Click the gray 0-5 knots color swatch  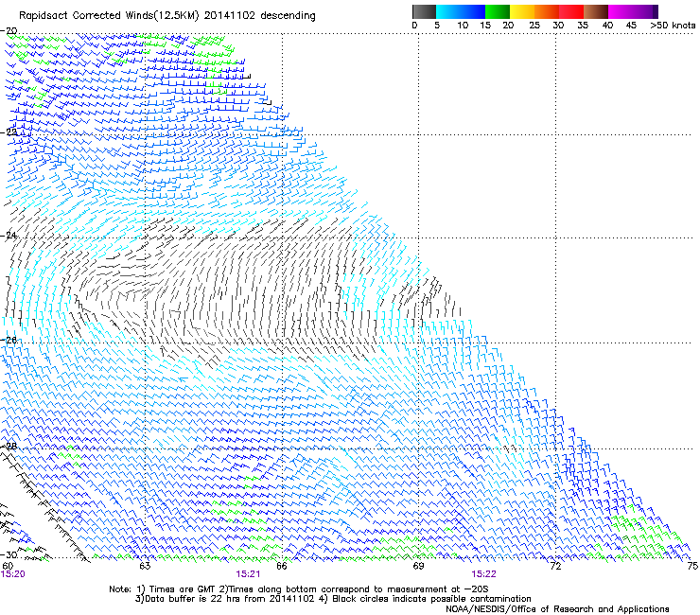click(424, 11)
